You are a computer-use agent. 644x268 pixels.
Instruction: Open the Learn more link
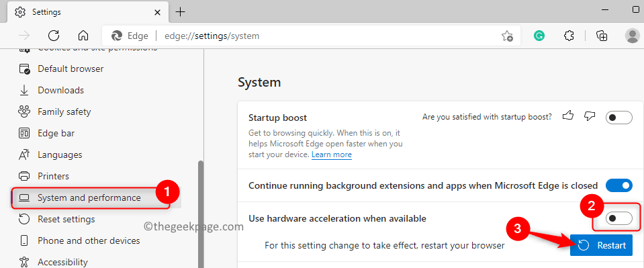[332, 154]
